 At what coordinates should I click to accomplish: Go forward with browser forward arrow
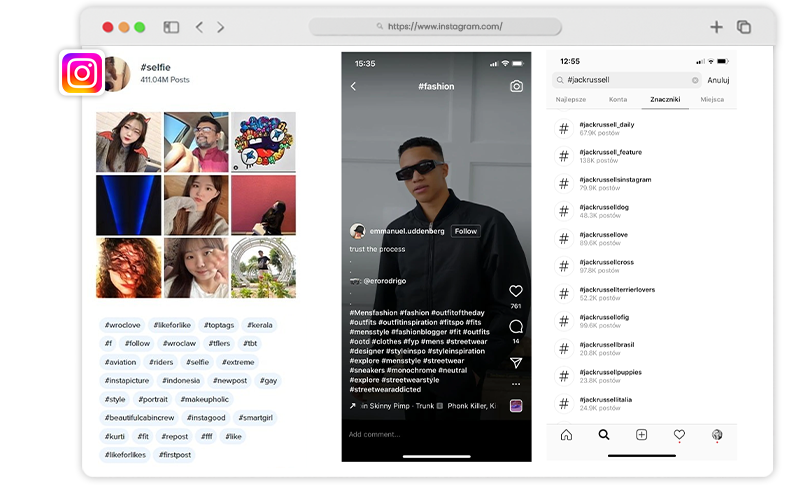[x=220, y=27]
